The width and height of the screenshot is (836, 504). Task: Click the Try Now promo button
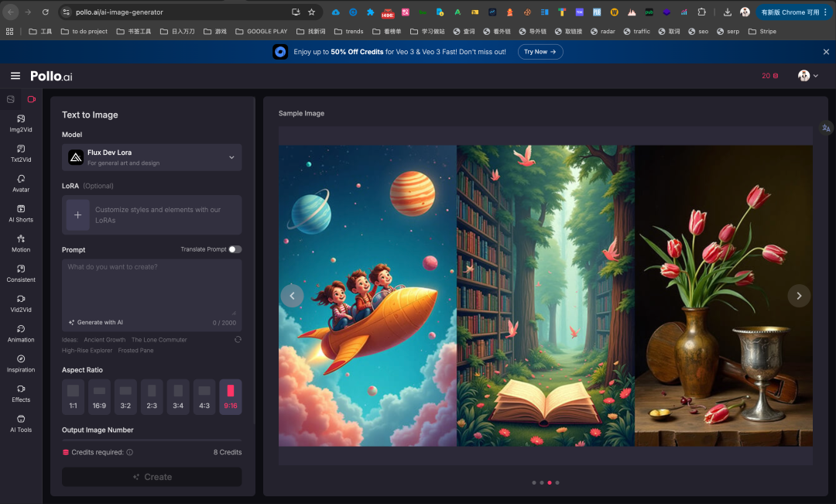[x=540, y=52]
